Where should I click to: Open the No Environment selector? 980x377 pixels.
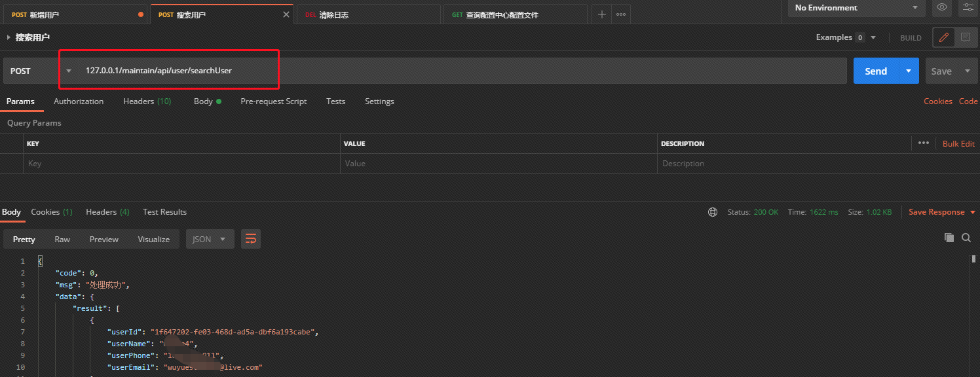[852, 8]
